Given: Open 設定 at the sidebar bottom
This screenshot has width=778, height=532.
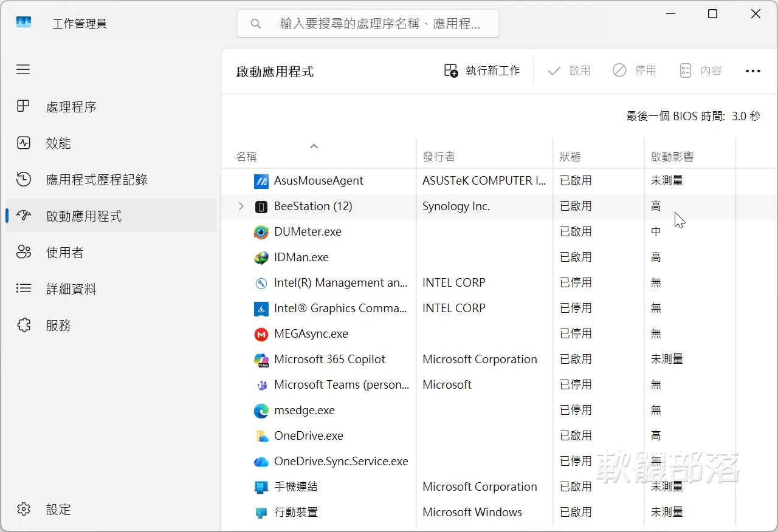Looking at the screenshot, I should pyautogui.click(x=111, y=510).
